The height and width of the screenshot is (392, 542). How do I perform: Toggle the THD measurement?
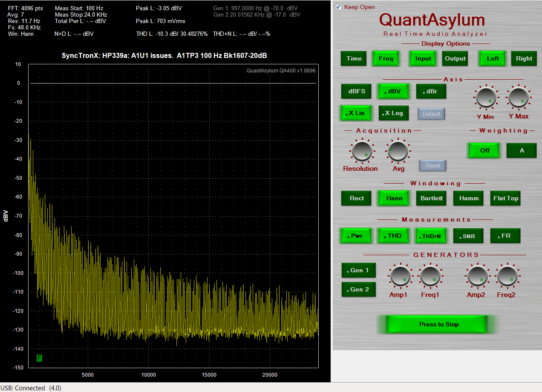(x=393, y=236)
